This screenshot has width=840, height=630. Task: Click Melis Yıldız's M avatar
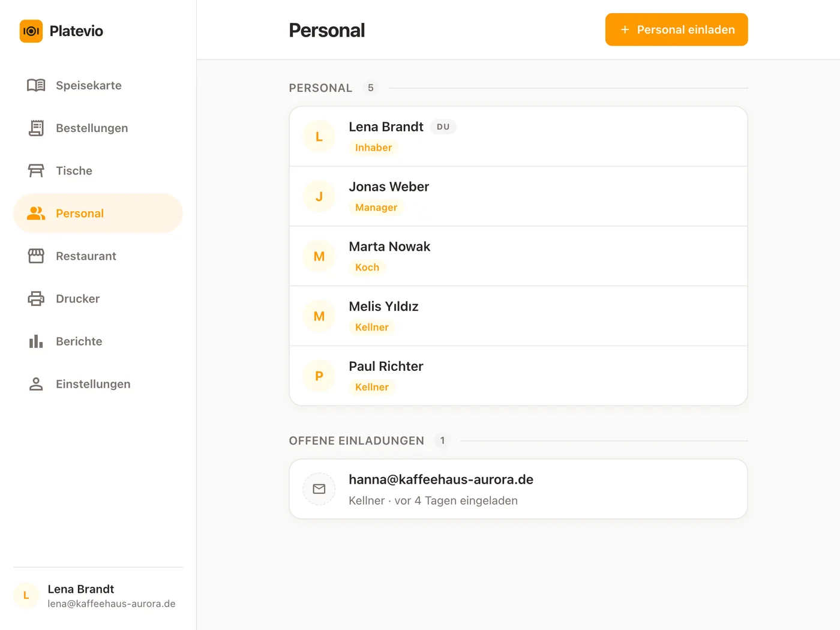pos(319,316)
